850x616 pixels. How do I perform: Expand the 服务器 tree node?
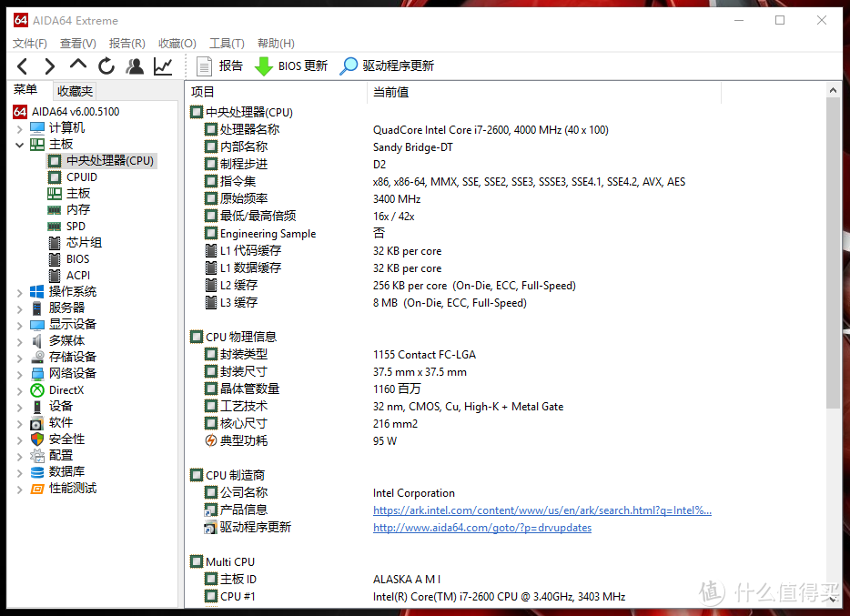19,308
